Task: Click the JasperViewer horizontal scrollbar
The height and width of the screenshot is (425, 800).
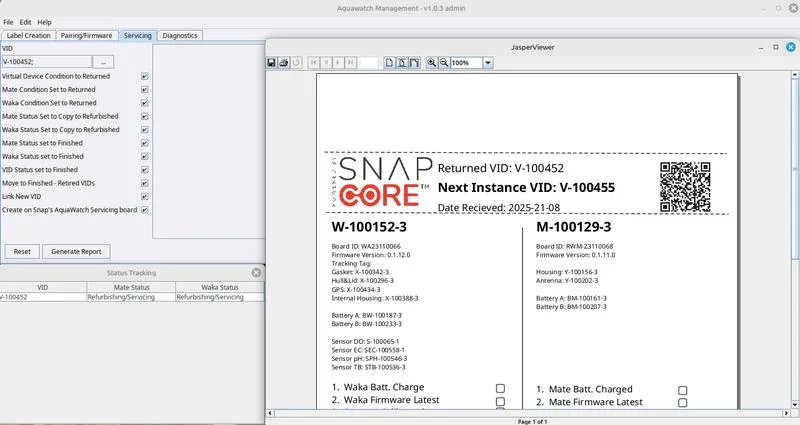Action: (x=530, y=413)
